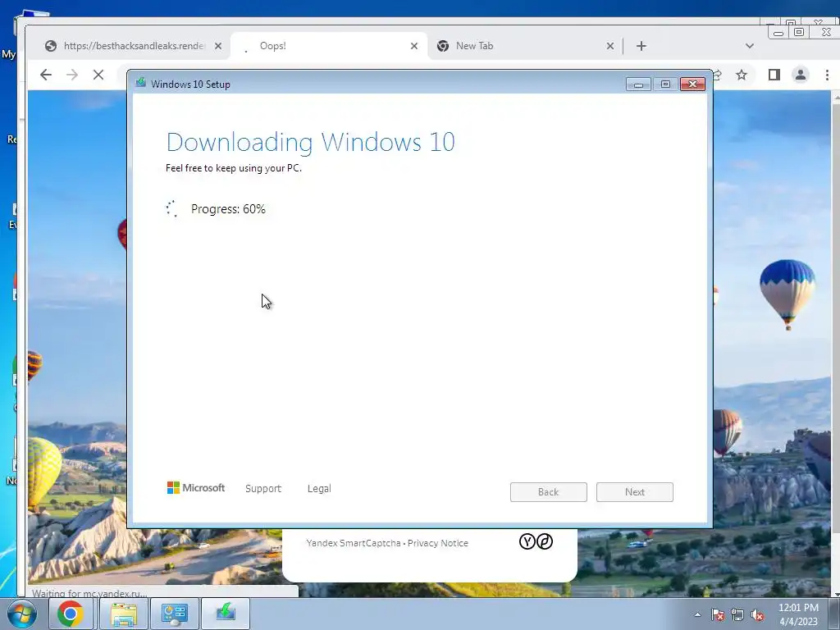Click Feel free to keep using your PC text

click(234, 168)
